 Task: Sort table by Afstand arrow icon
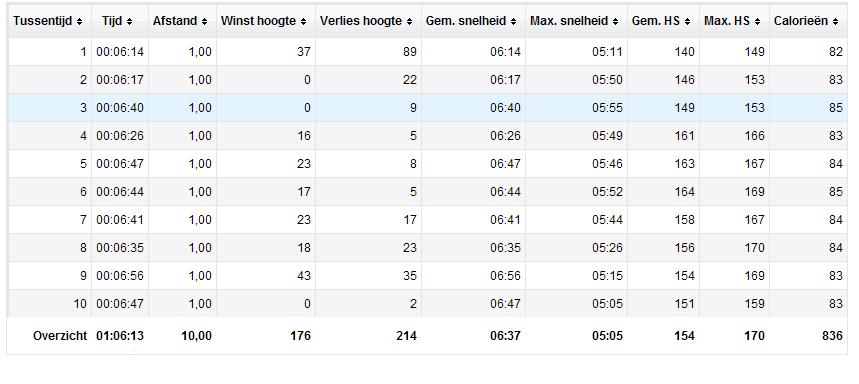click(204, 22)
